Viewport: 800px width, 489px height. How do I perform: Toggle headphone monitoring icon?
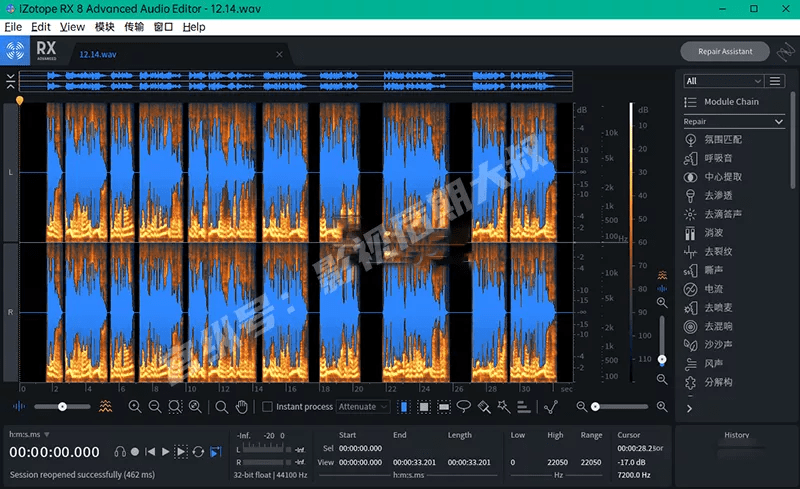[120, 452]
